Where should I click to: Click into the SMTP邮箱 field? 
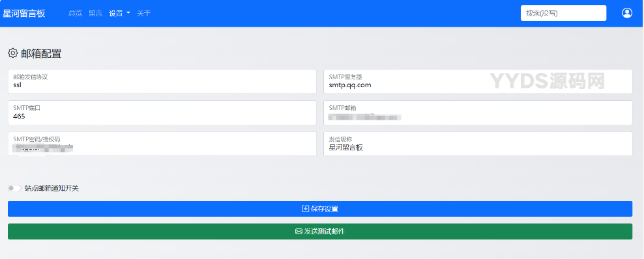(478, 113)
